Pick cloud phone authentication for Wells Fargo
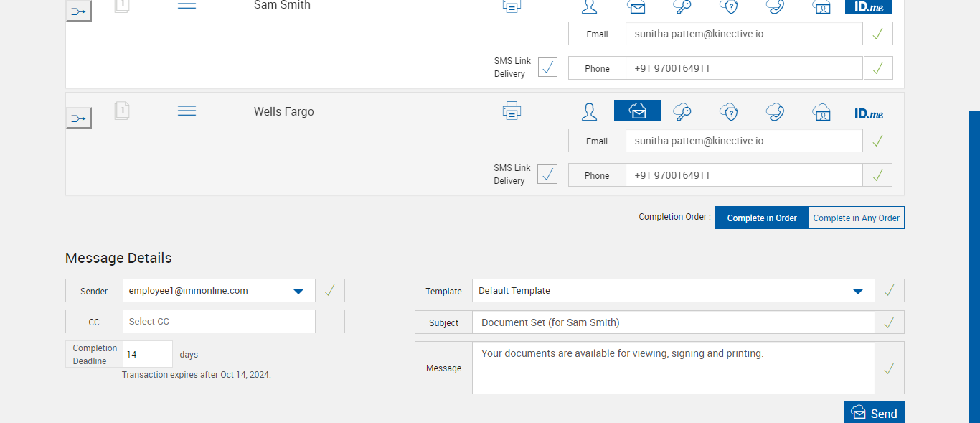This screenshot has width=980, height=423. tap(775, 112)
